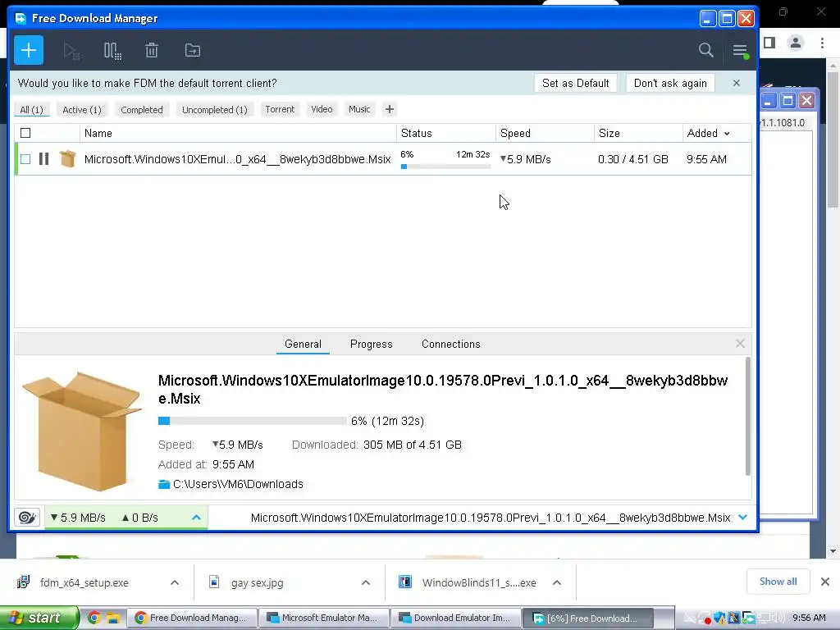Viewport: 840px width, 630px height.
Task: Delete download with trash icon
Action: tap(152, 50)
